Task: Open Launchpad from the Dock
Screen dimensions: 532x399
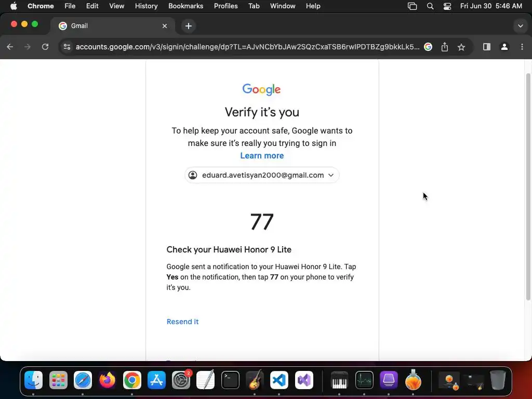Action: pyautogui.click(x=58, y=380)
